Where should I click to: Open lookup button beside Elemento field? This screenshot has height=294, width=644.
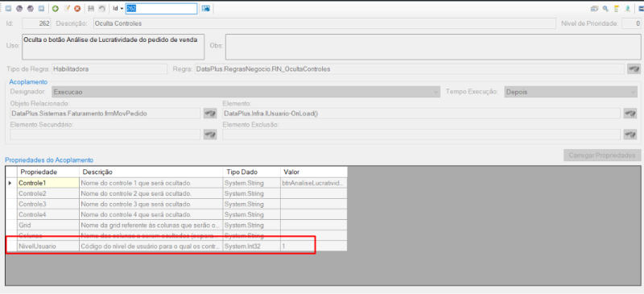[x=630, y=113]
